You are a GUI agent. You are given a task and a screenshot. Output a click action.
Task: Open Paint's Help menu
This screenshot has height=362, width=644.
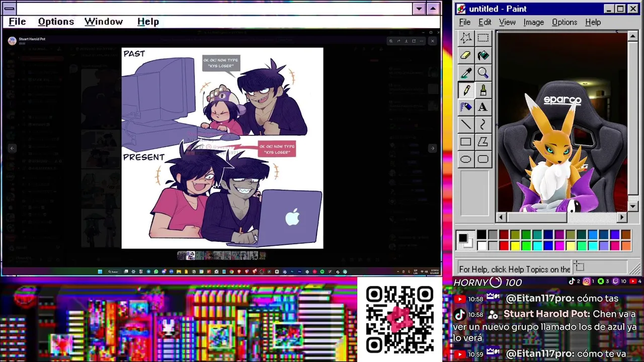[x=593, y=22]
